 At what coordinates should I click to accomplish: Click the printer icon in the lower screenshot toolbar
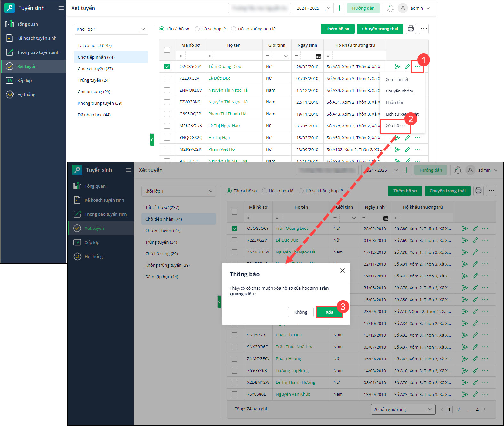pos(478,191)
